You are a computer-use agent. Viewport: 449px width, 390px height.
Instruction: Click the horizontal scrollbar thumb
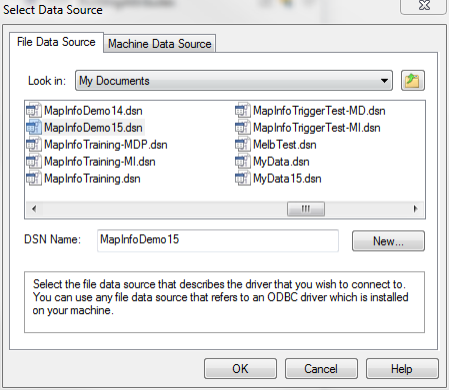tap(306, 209)
